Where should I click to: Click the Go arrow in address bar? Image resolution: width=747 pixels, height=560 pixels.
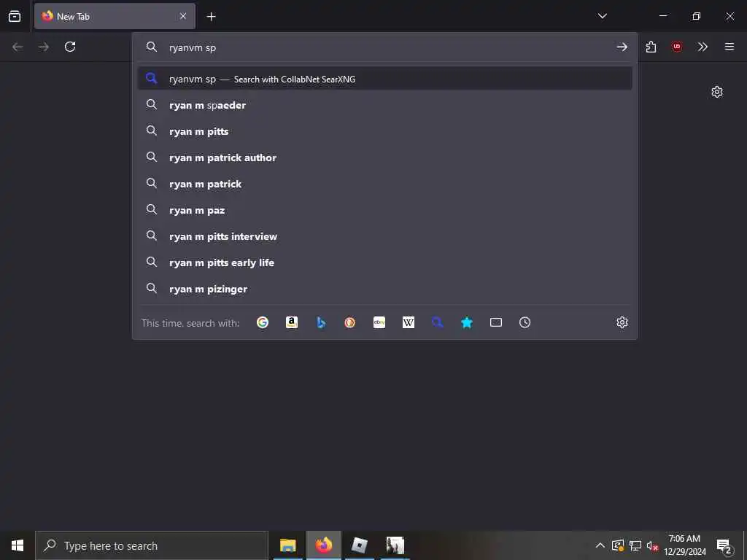tap(622, 47)
